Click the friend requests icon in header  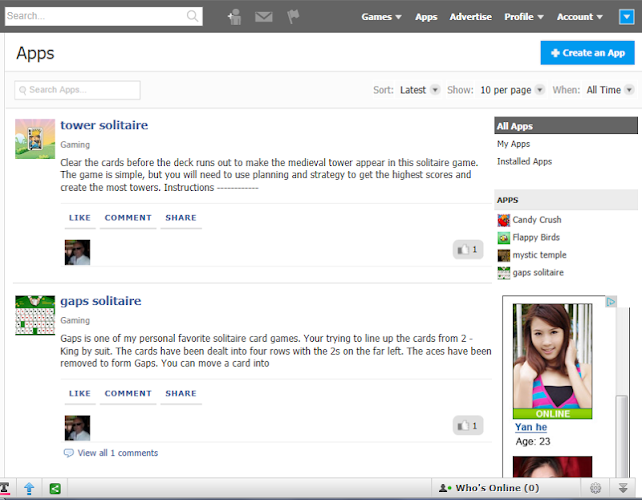coord(234,16)
